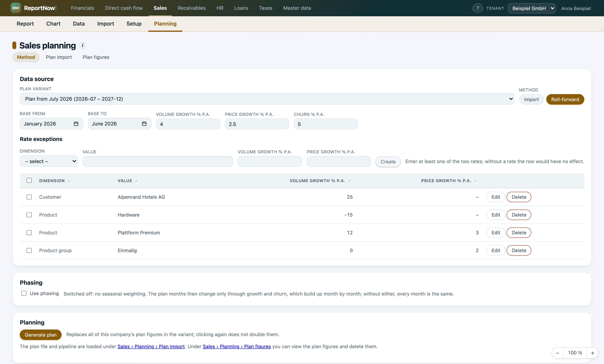Image resolution: width=604 pixels, height=364 pixels.
Task: Select the Plan figures sub-tab
Action: 96,57
